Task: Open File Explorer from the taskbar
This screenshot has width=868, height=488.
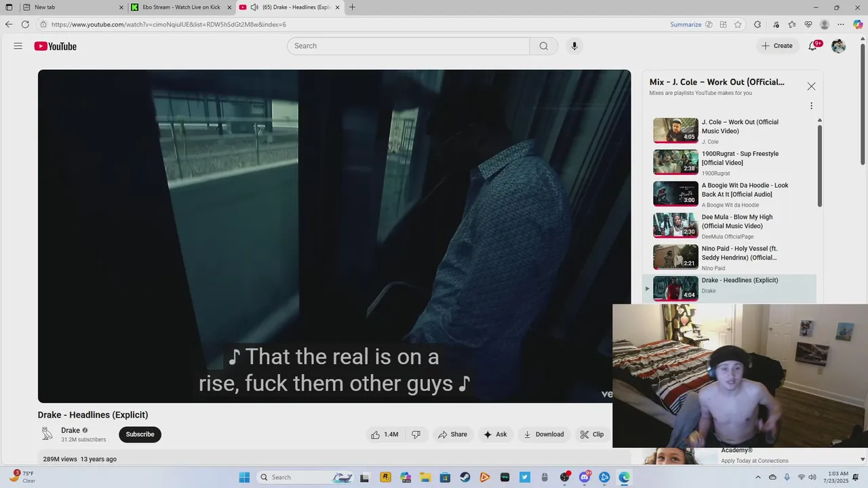Action: coord(425,477)
